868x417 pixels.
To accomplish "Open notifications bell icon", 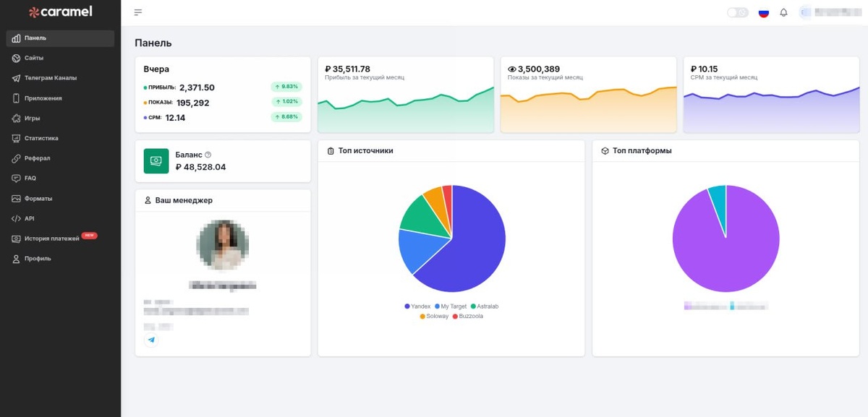I will point(783,12).
